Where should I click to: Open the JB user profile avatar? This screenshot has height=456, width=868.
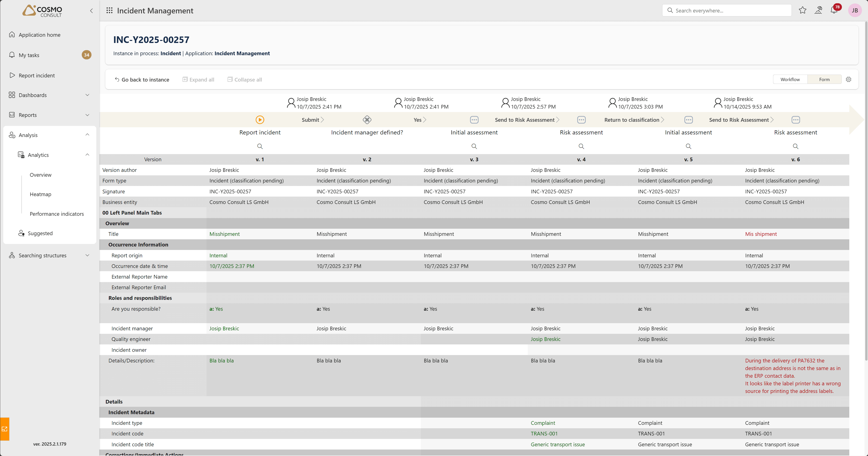coord(855,10)
